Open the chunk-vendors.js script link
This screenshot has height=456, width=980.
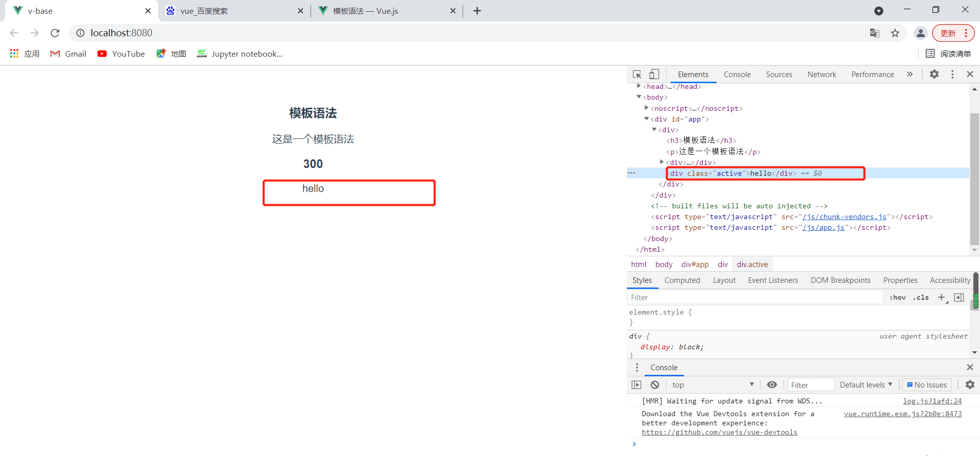(x=844, y=217)
